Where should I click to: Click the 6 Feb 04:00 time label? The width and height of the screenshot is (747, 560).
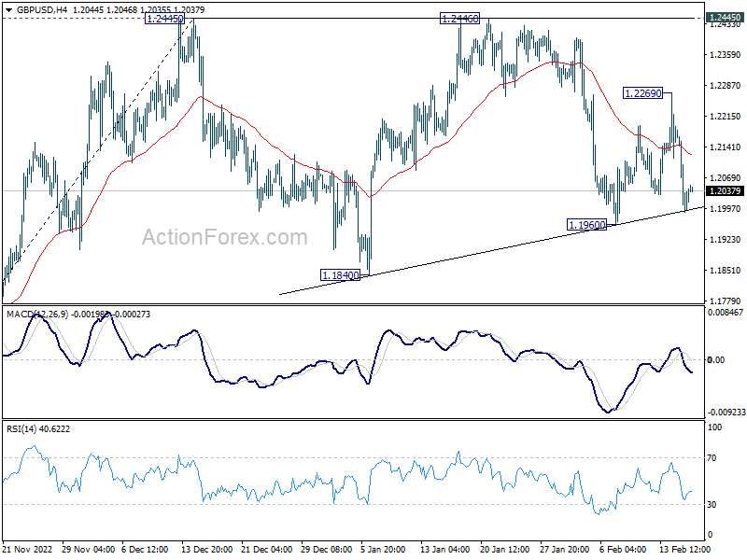[623, 549]
